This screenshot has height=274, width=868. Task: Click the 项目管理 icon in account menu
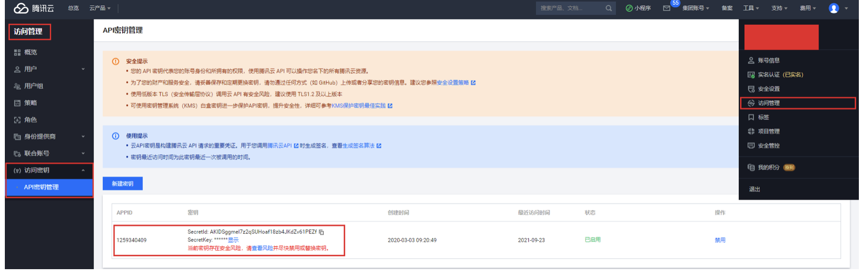(751, 132)
